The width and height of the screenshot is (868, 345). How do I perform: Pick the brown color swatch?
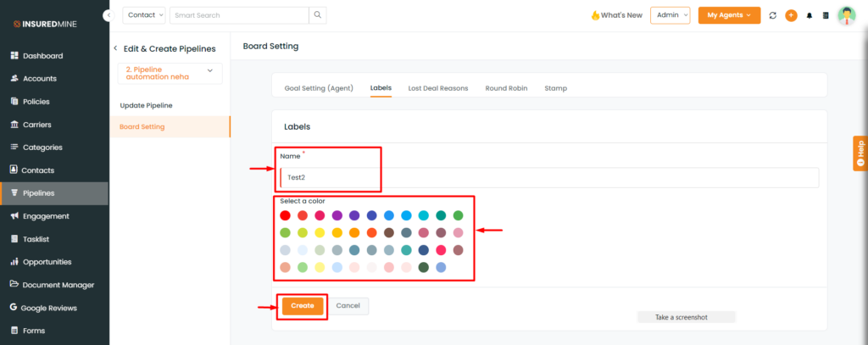(389, 232)
